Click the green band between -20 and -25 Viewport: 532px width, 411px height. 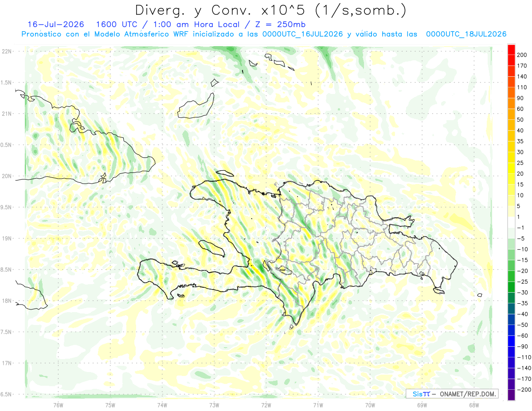[x=511, y=276]
